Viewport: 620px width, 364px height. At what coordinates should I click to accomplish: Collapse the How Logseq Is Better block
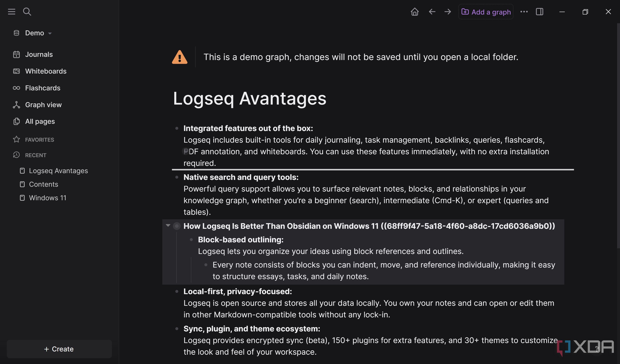tap(168, 225)
